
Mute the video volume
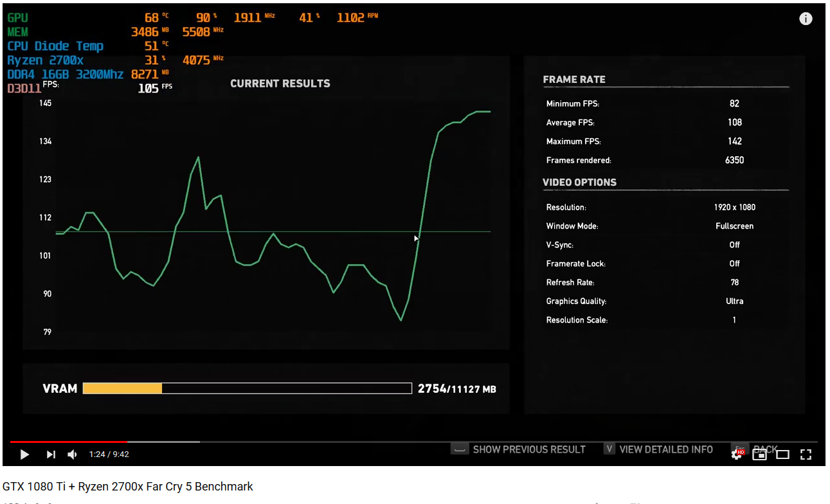pos(72,455)
